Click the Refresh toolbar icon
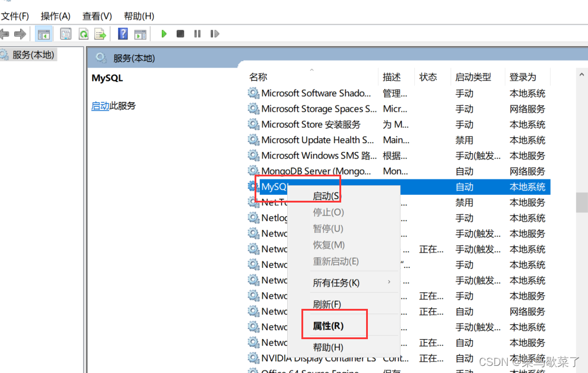 click(x=83, y=34)
